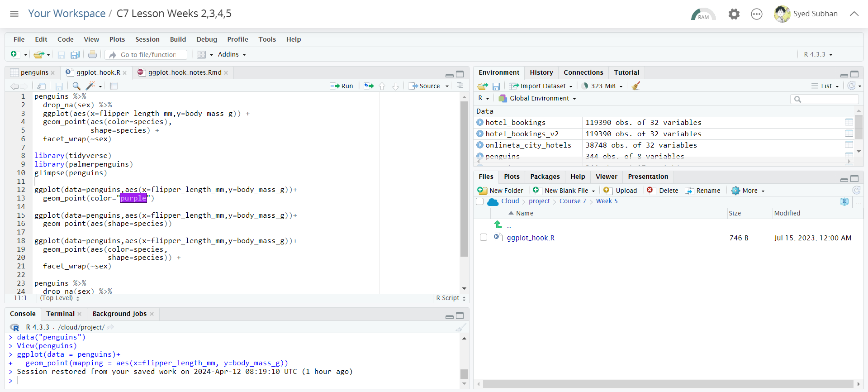This screenshot has width=868, height=392.
Task: Check the RAM usage gauge icon
Action: point(703,14)
